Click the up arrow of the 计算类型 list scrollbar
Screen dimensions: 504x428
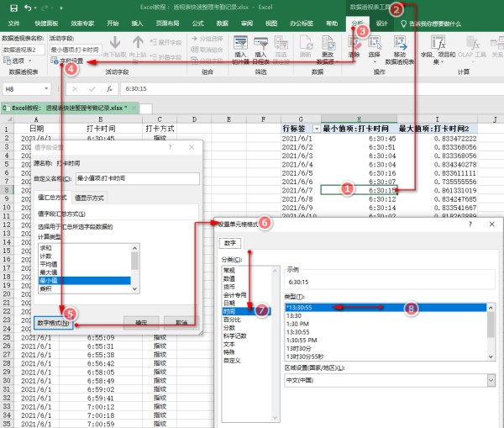(x=134, y=248)
